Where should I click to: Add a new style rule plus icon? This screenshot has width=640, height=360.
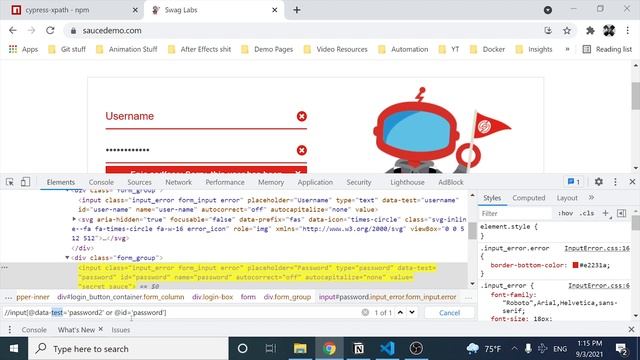[x=605, y=213]
